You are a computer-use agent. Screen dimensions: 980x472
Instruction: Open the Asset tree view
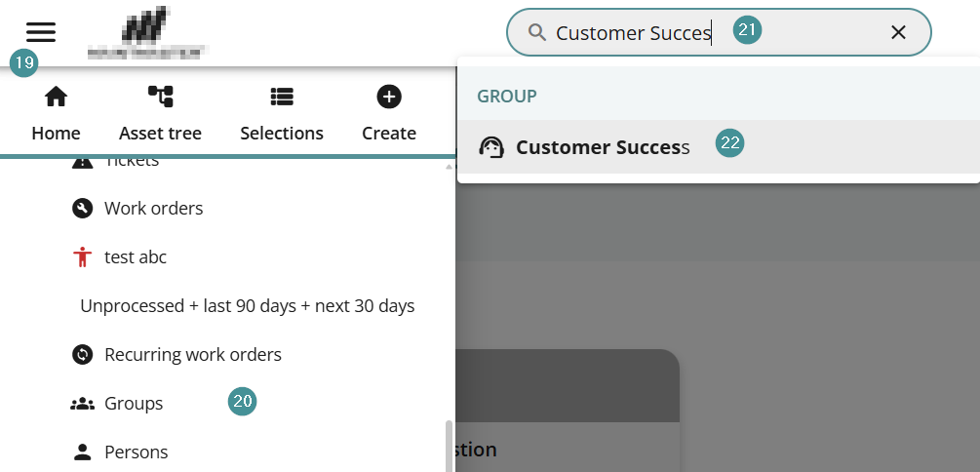pos(160,113)
